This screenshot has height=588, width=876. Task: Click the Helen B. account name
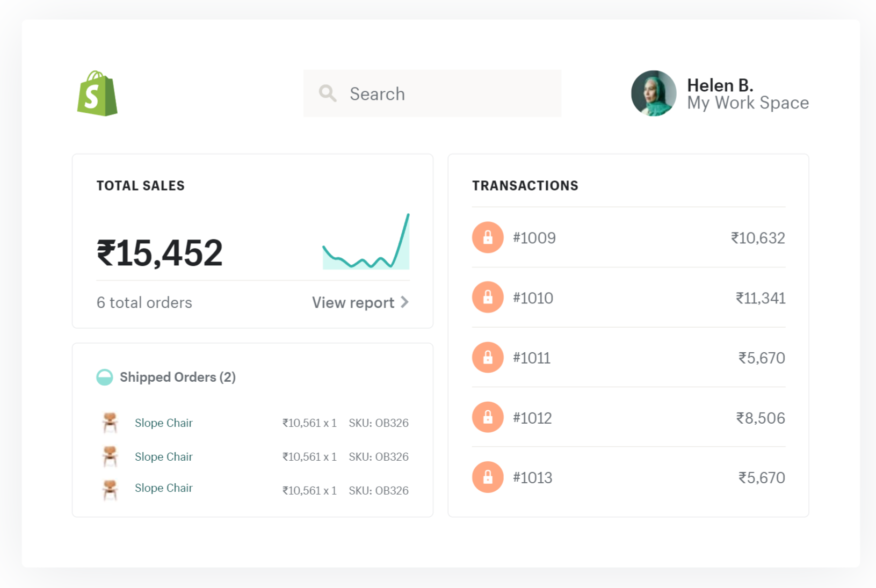(x=720, y=85)
